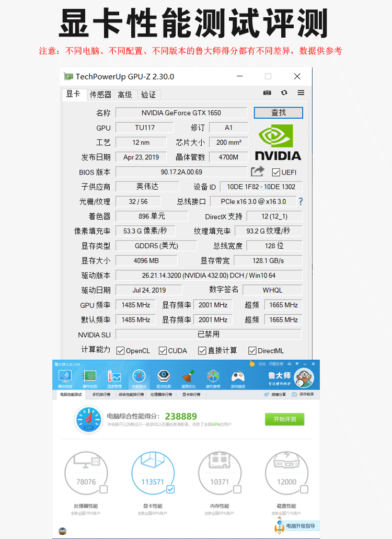Open 驱动检测 in Lu Dashi toolbar
The width and height of the screenshot is (392, 539).
(164, 379)
